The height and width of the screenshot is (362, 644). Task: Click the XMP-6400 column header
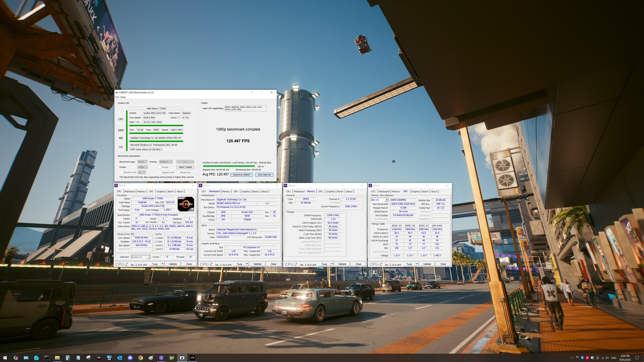pyautogui.click(x=437, y=226)
